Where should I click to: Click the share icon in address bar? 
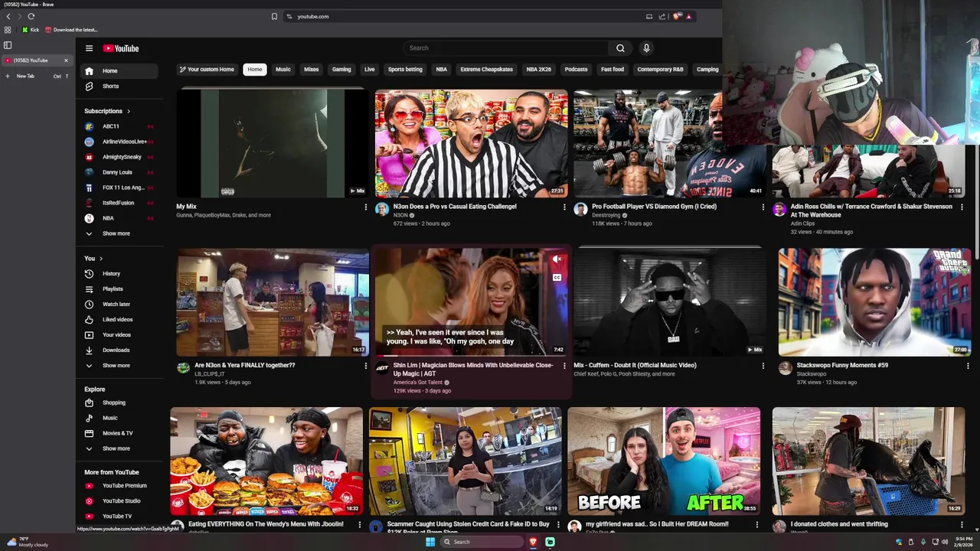click(x=662, y=16)
